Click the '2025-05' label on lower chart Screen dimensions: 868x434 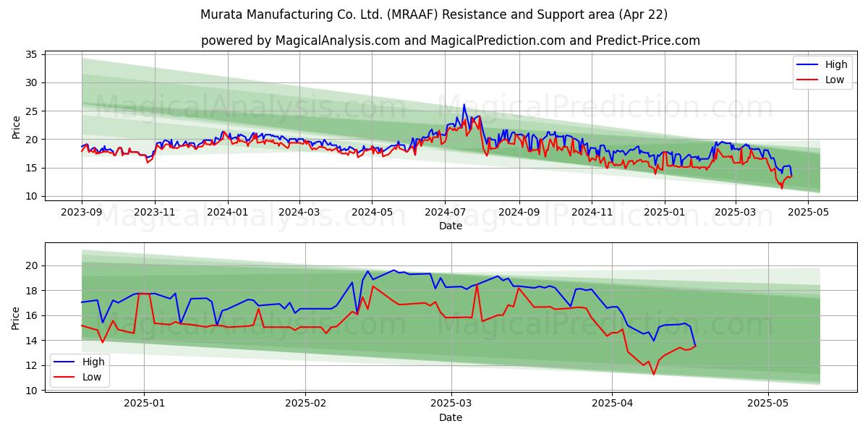[x=768, y=404]
